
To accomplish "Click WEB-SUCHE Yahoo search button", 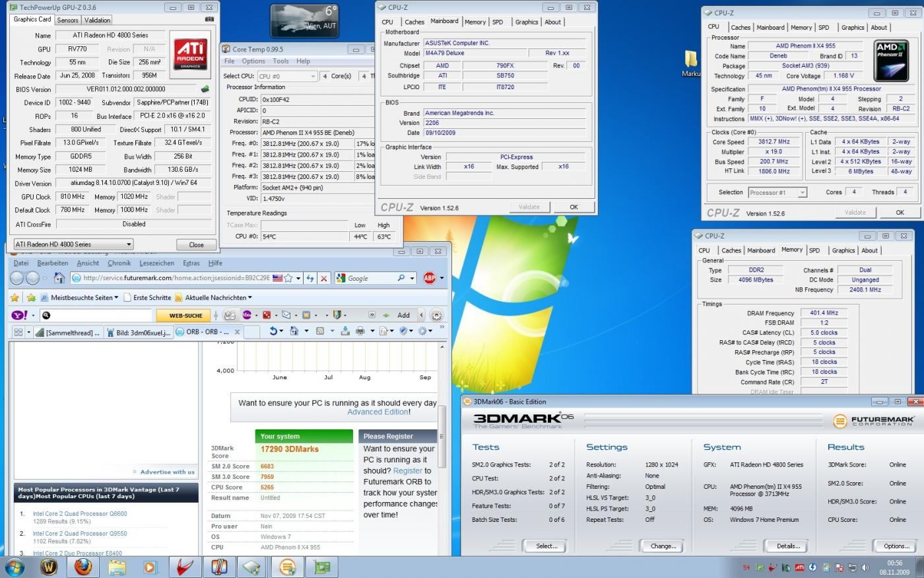I will (186, 316).
